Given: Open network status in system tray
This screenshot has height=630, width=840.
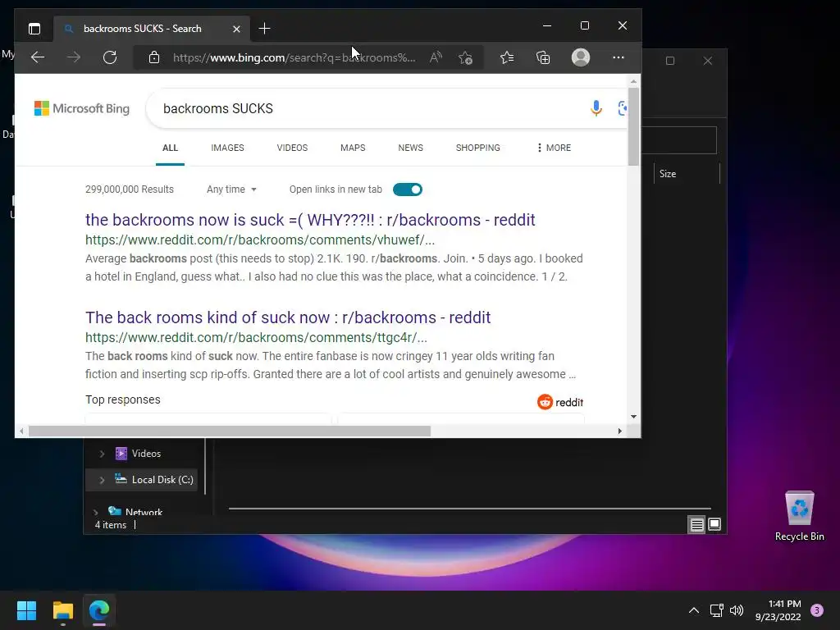Looking at the screenshot, I should [x=716, y=610].
